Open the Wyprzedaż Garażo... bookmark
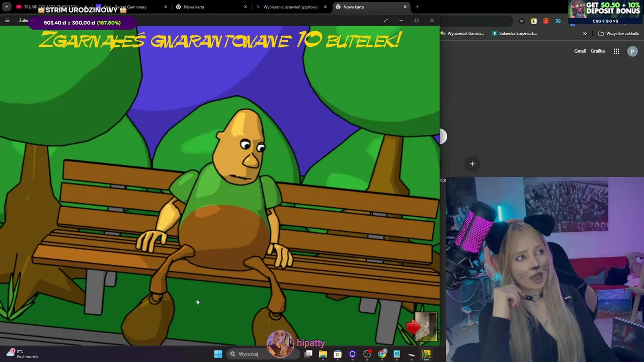Image resolution: width=644 pixels, height=362 pixels. coord(462,34)
